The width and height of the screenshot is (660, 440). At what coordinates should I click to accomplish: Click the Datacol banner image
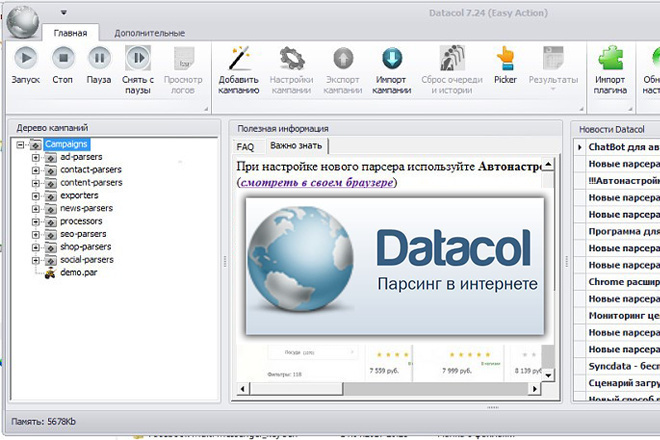[394, 266]
